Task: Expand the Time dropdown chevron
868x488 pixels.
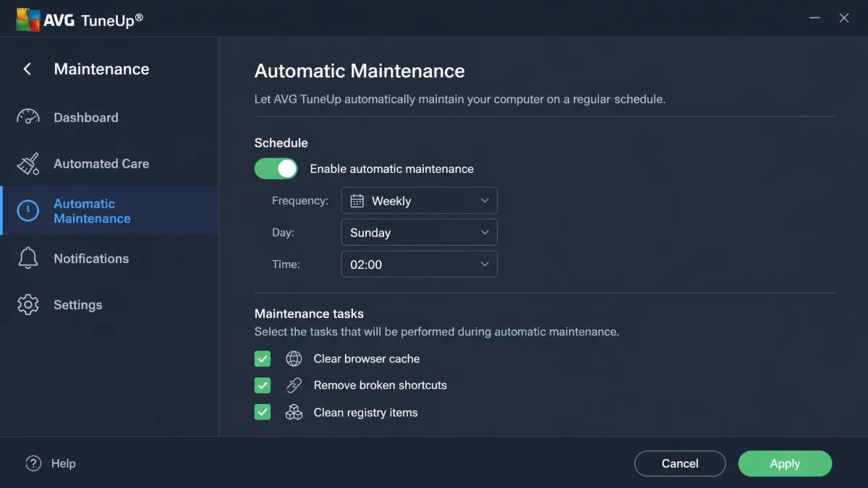Action: [485, 265]
